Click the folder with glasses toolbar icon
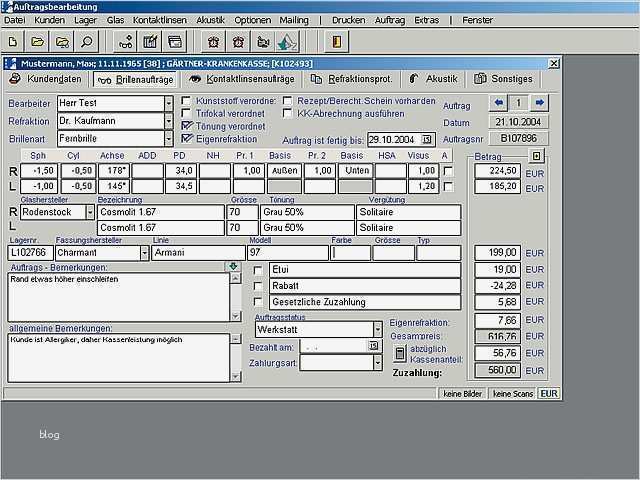Viewport: 640px width, 480px height. (x=62, y=42)
